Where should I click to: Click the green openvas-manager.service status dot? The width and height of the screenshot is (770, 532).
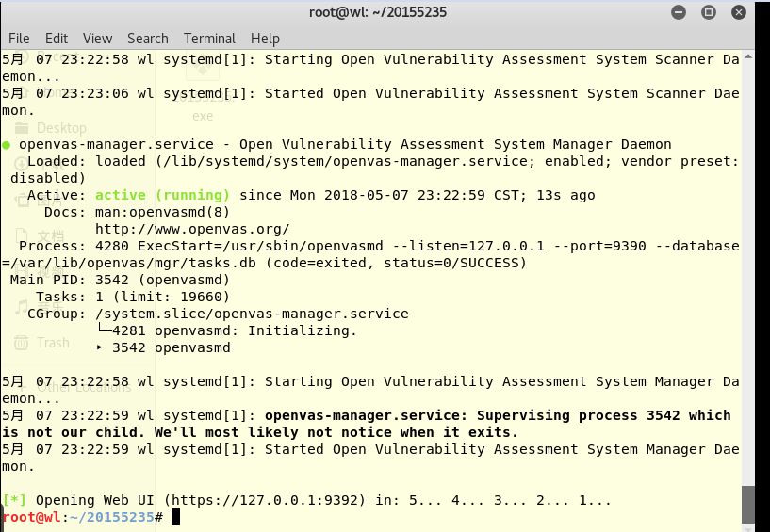tap(7, 145)
